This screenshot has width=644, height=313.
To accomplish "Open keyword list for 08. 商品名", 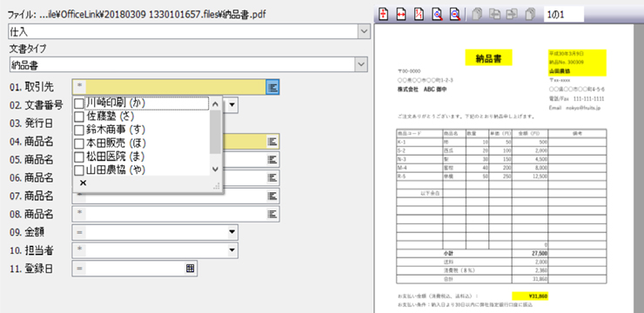I will click(x=272, y=214).
